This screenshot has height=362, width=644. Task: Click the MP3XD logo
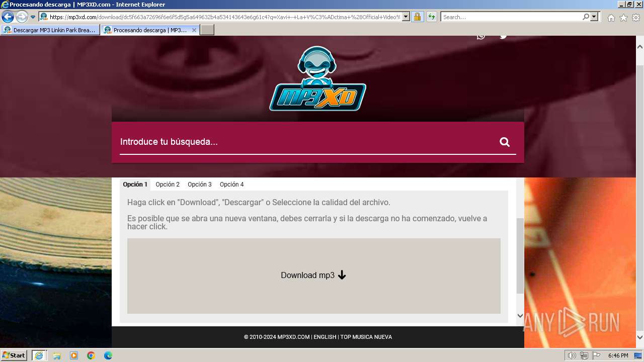(317, 78)
